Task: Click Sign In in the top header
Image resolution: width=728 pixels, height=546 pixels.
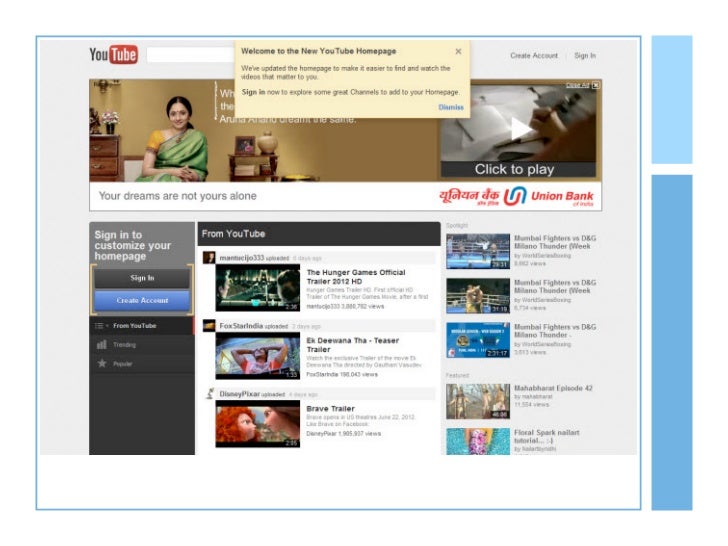Action: 585,55
